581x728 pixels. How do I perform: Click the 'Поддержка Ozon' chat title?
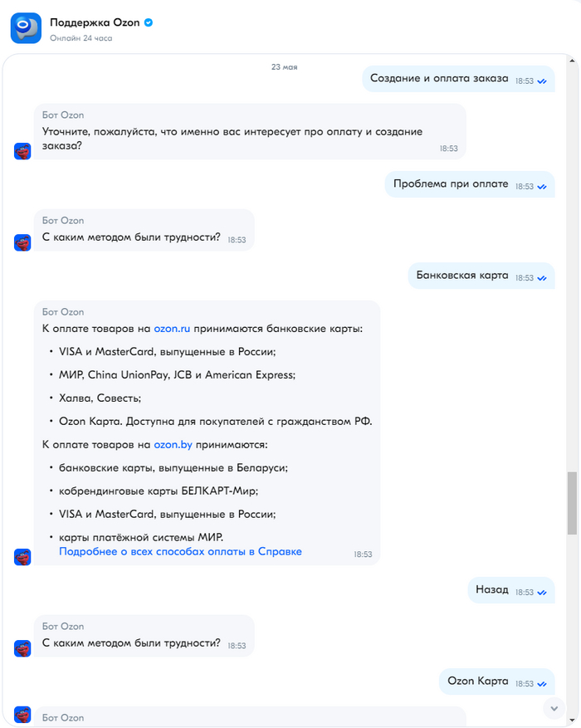point(94,22)
